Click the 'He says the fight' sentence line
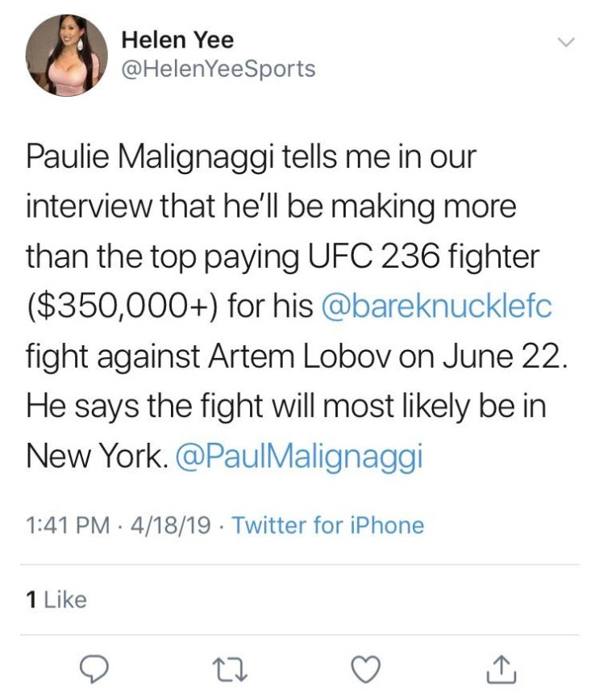599x700 pixels. [285, 406]
